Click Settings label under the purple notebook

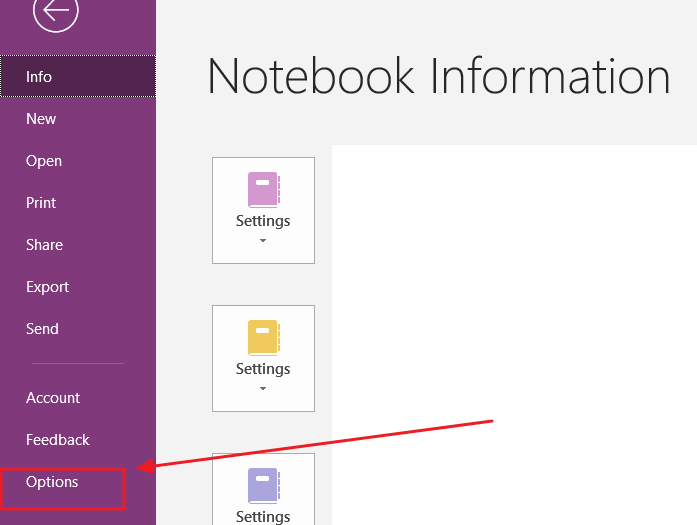pyautogui.click(x=263, y=517)
